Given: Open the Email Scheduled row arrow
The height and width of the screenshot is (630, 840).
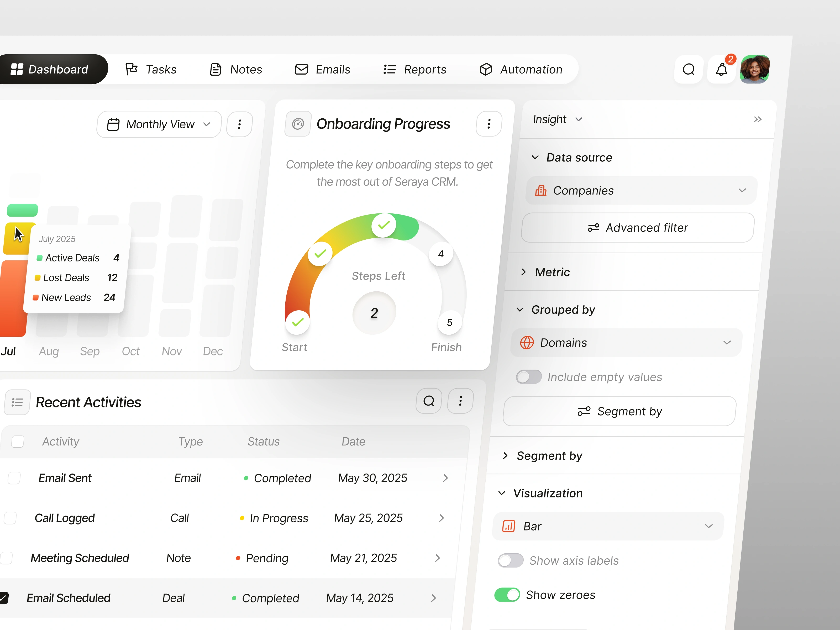Looking at the screenshot, I should coord(433,598).
